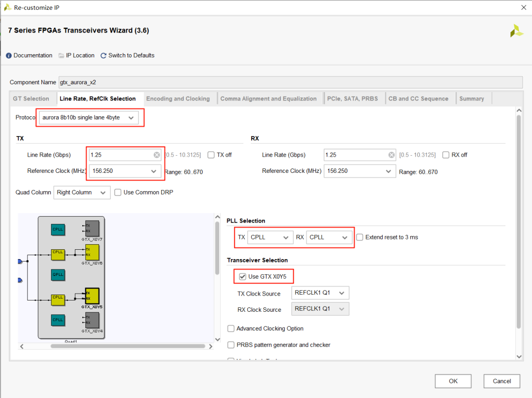Screen dimensions: 532x398
Task: Open the Summary tab
Action: (x=472, y=98)
